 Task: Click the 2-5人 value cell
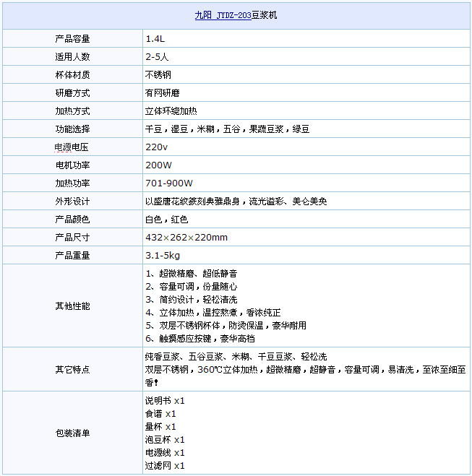click(158, 57)
